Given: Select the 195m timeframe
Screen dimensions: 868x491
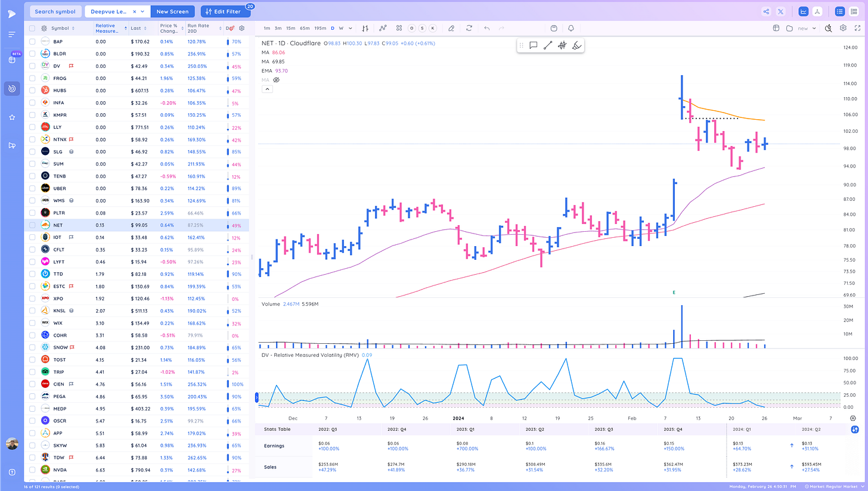Looking at the screenshot, I should pyautogui.click(x=321, y=28).
